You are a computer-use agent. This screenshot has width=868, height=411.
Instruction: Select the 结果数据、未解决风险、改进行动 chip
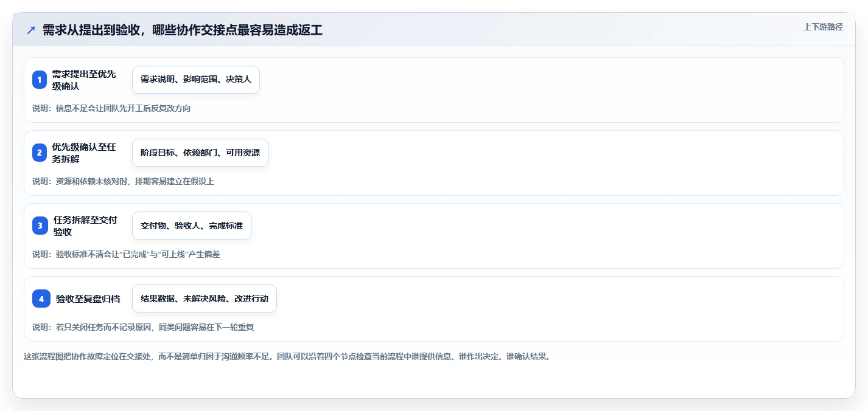205,299
